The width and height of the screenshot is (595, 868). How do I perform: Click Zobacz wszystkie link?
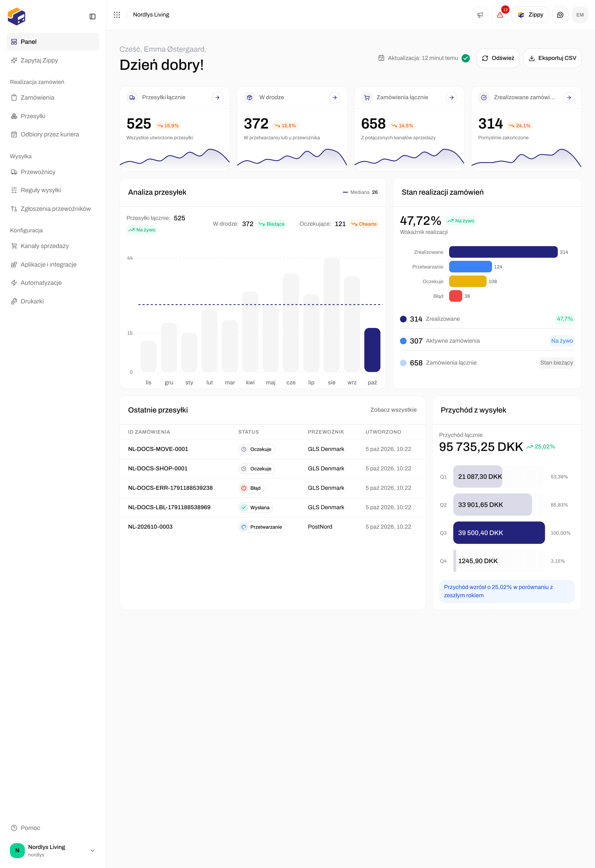[393, 410]
